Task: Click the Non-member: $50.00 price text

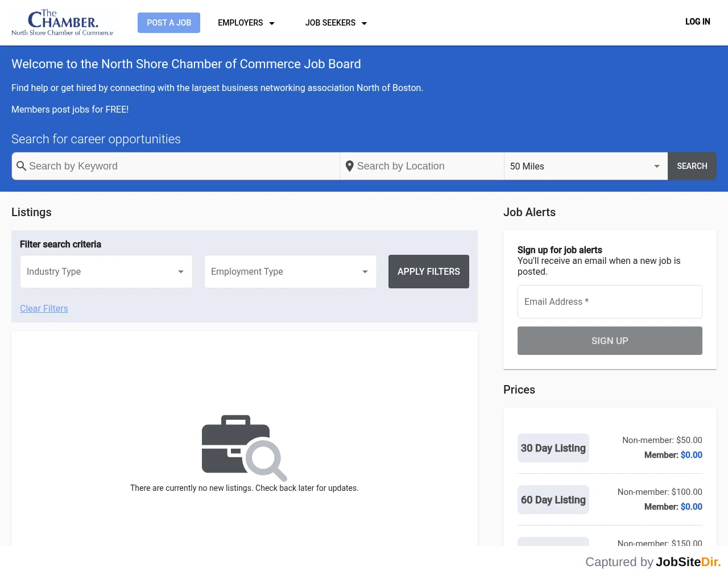Action: click(662, 440)
